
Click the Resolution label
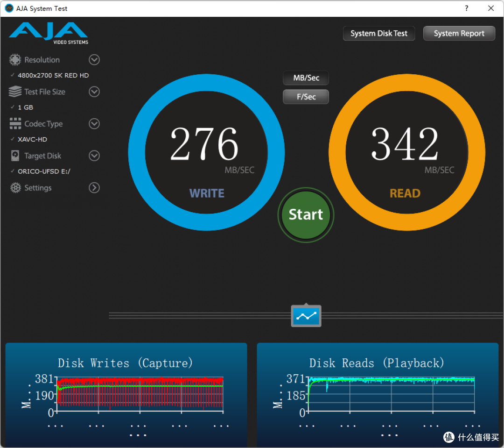pyautogui.click(x=42, y=60)
